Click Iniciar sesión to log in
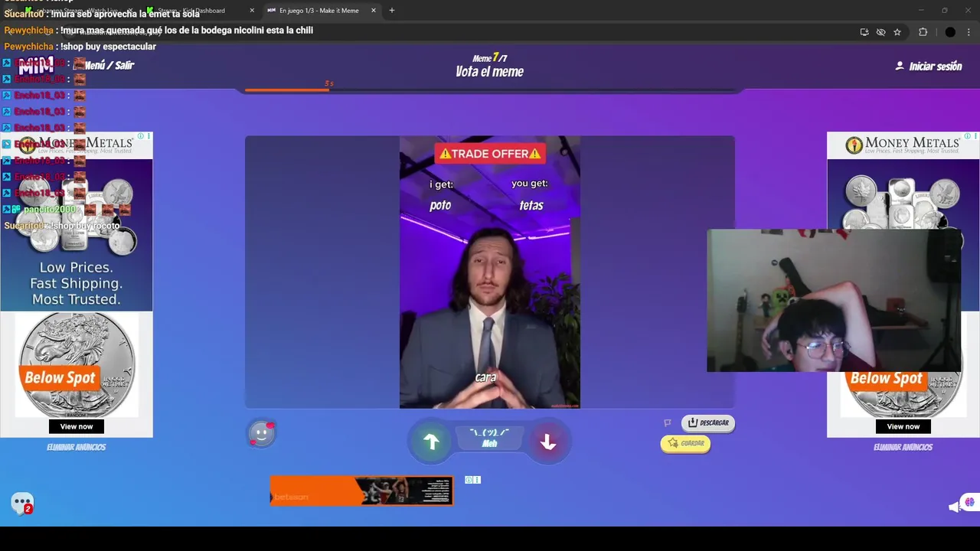Screen dimensions: 980x551 pos(929,67)
